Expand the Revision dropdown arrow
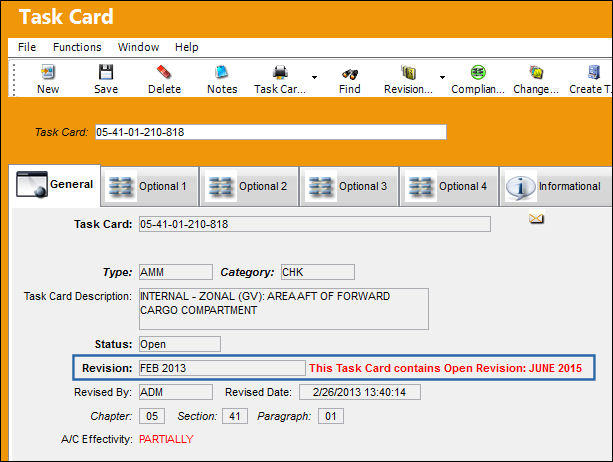This screenshot has width=613, height=462. pyautogui.click(x=442, y=77)
